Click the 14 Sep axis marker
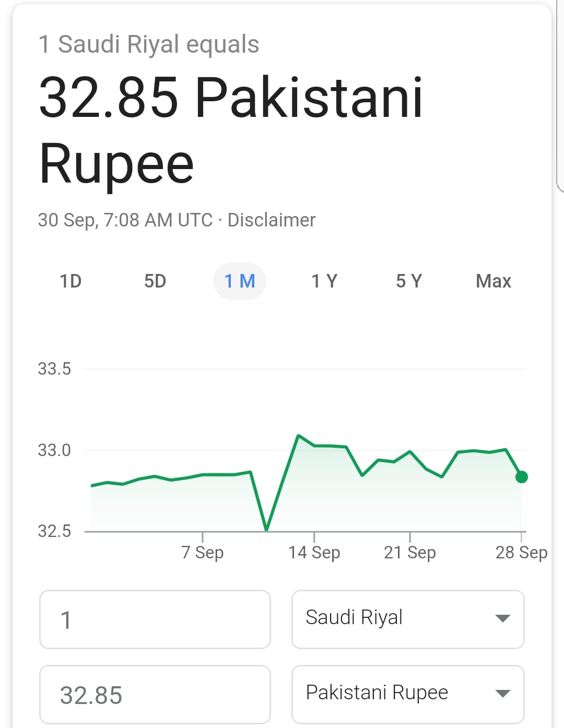This screenshot has height=728, width=564. 314,552
